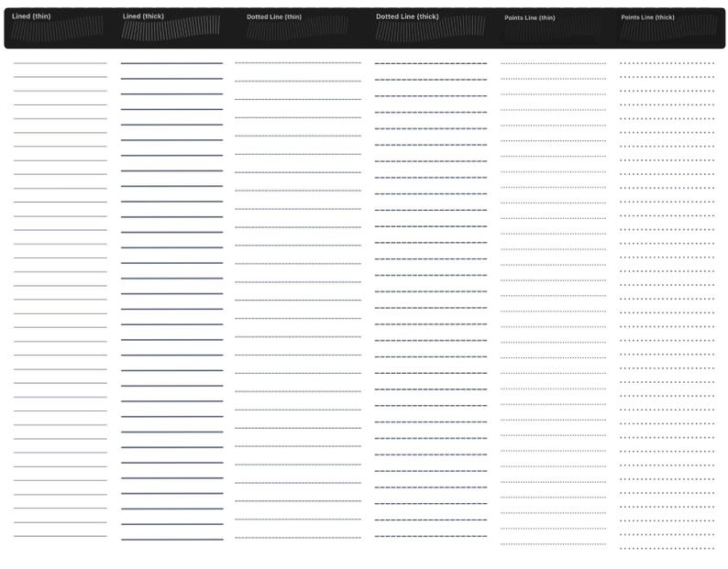Viewport: 728px width, 569px height.
Task: Click the Dotted Line (thin) header label
Action: coord(274,16)
